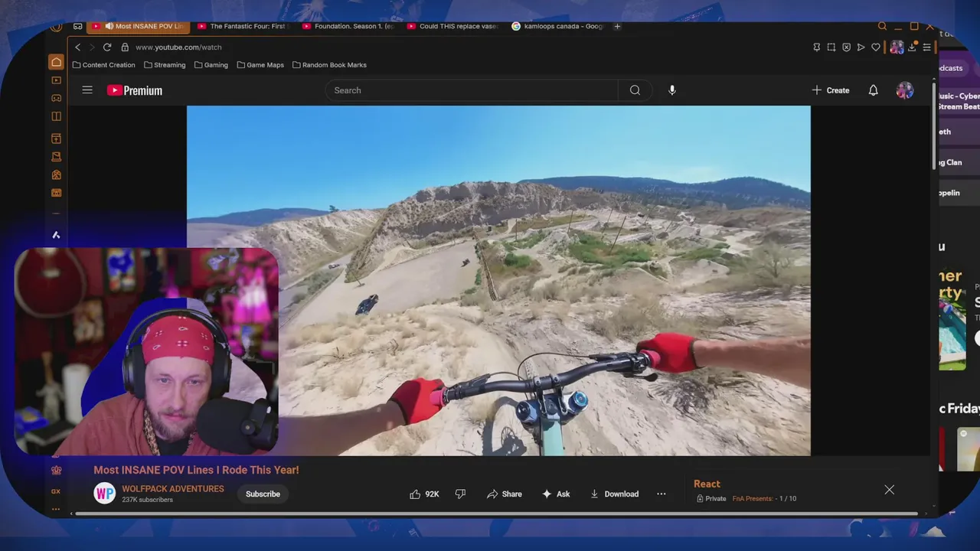
Task: Click the React playlist title
Action: 707,484
